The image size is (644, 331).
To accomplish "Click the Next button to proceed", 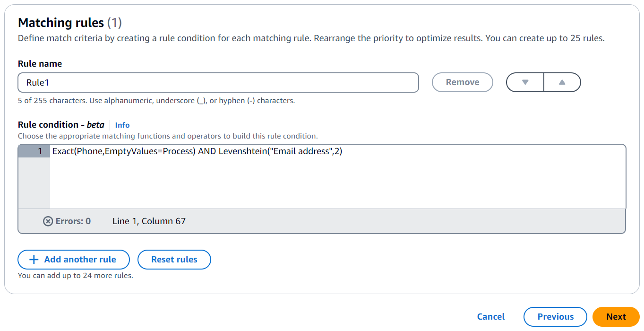I will [616, 316].
